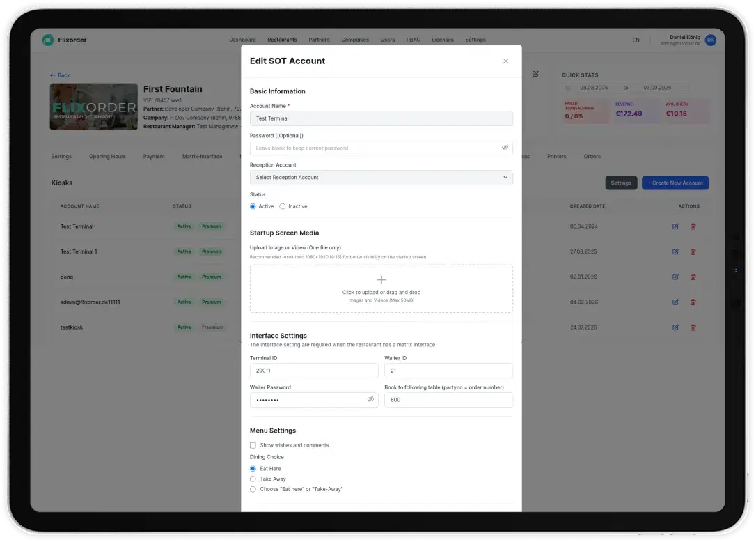
Task: Open the Licenses menu item
Action: tap(443, 40)
